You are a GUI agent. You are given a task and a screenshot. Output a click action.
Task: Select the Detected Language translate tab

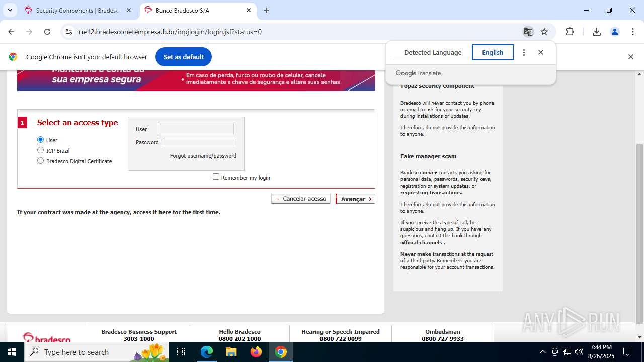[x=433, y=52]
